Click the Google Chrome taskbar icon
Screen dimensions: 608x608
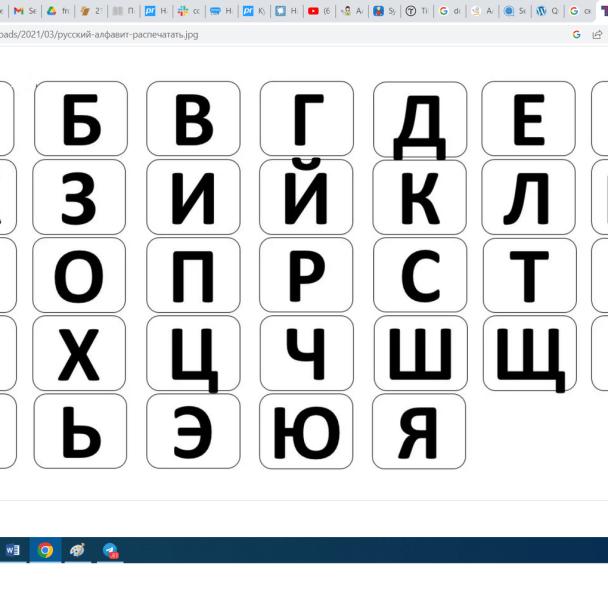45,550
